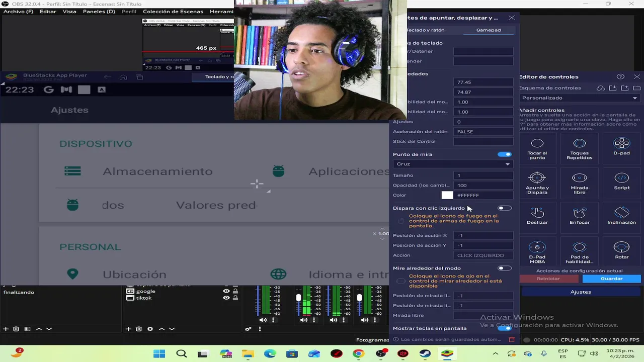Hide the google source in OBS
The height and width of the screenshot is (362, 644).
pos(226,291)
